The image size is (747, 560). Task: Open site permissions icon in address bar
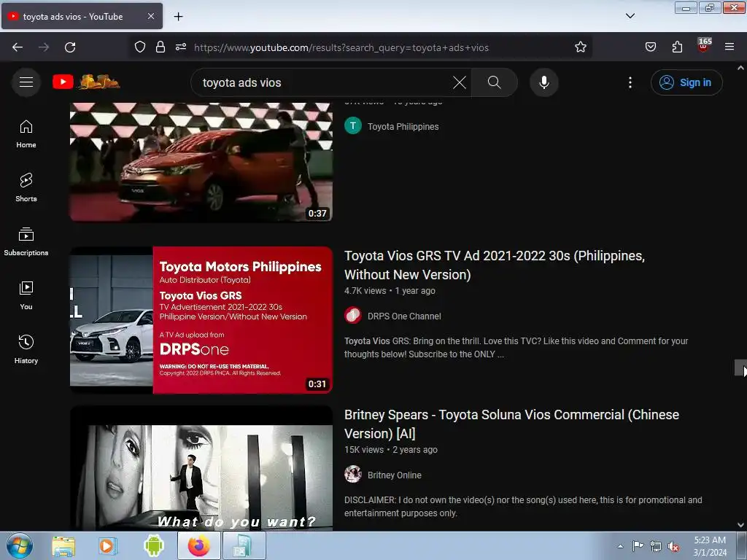pos(181,47)
